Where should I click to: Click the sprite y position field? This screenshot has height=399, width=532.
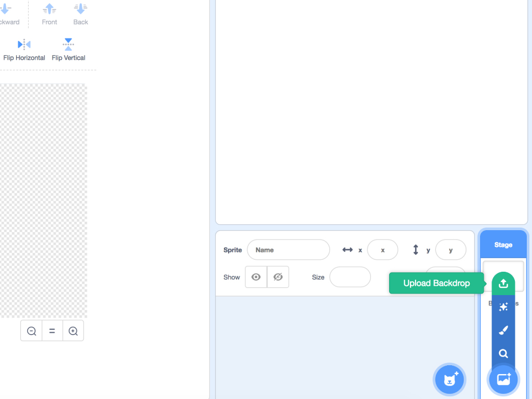pos(450,250)
